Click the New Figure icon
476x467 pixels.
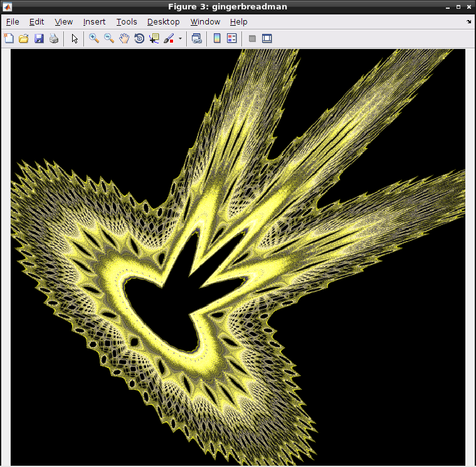point(9,38)
